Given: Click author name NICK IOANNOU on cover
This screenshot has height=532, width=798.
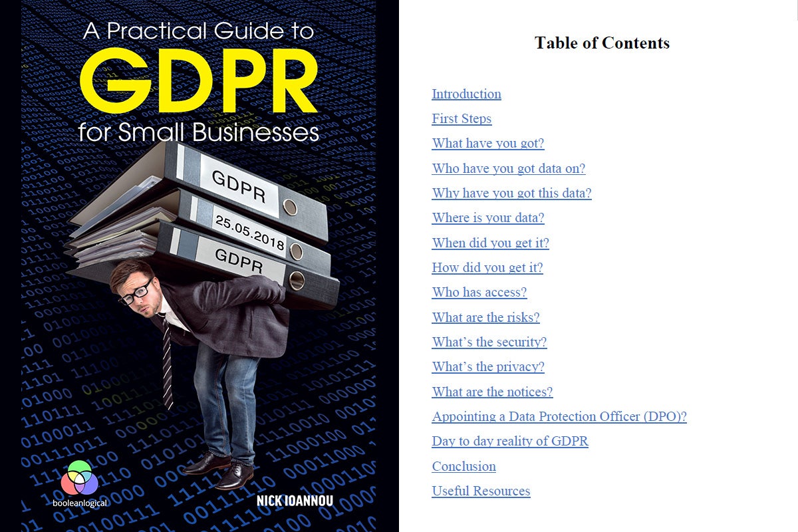Looking at the screenshot, I should tap(295, 500).
